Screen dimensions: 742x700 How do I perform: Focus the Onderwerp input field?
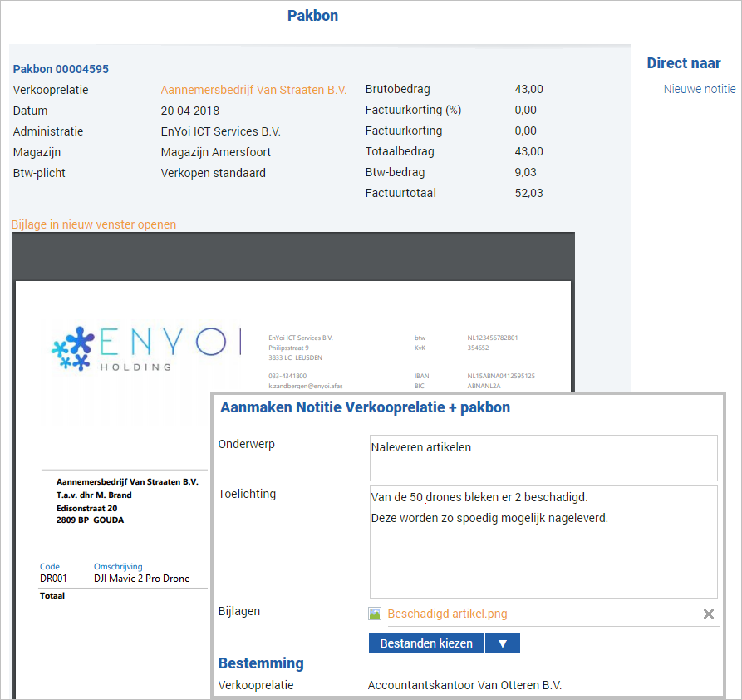[543, 458]
